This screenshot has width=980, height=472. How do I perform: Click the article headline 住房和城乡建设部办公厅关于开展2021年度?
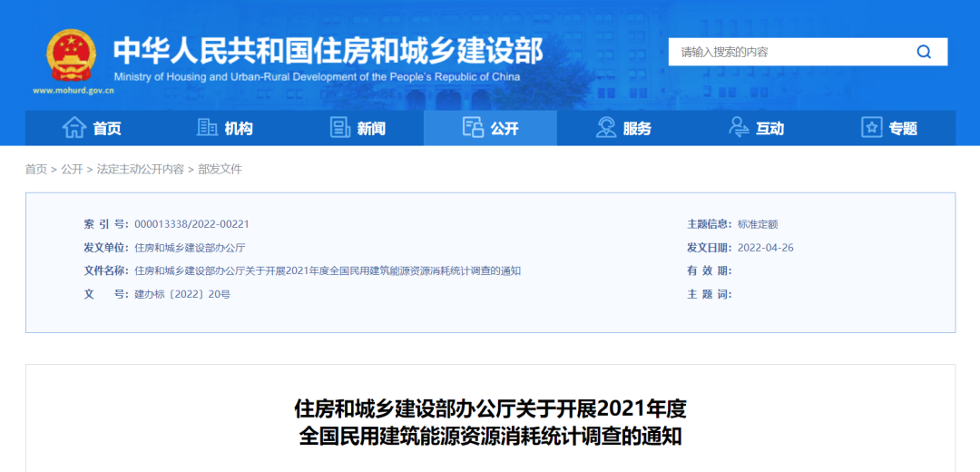coord(490,409)
